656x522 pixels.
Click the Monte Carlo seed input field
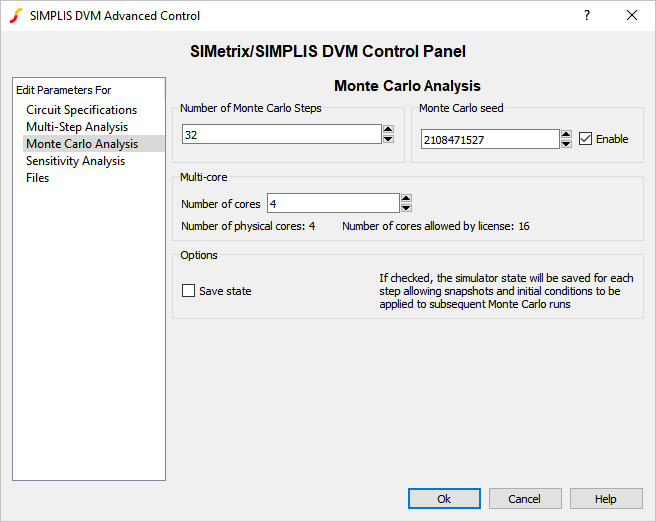click(x=488, y=140)
